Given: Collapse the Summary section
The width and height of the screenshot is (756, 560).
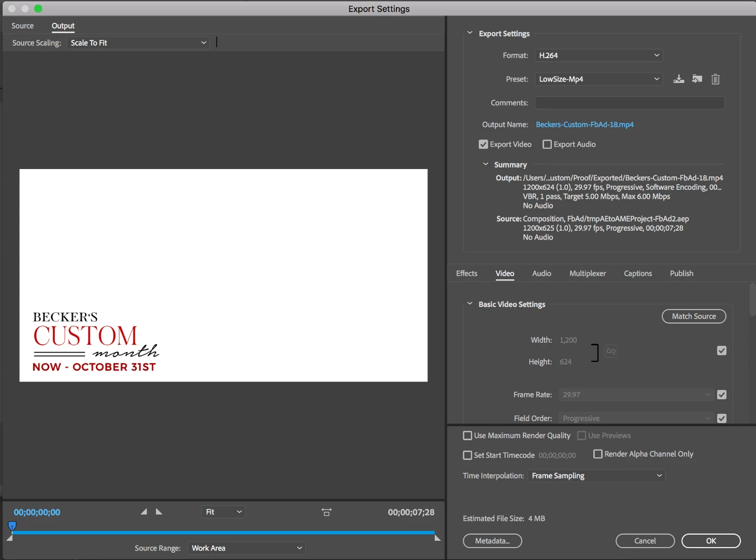Looking at the screenshot, I should (x=486, y=164).
